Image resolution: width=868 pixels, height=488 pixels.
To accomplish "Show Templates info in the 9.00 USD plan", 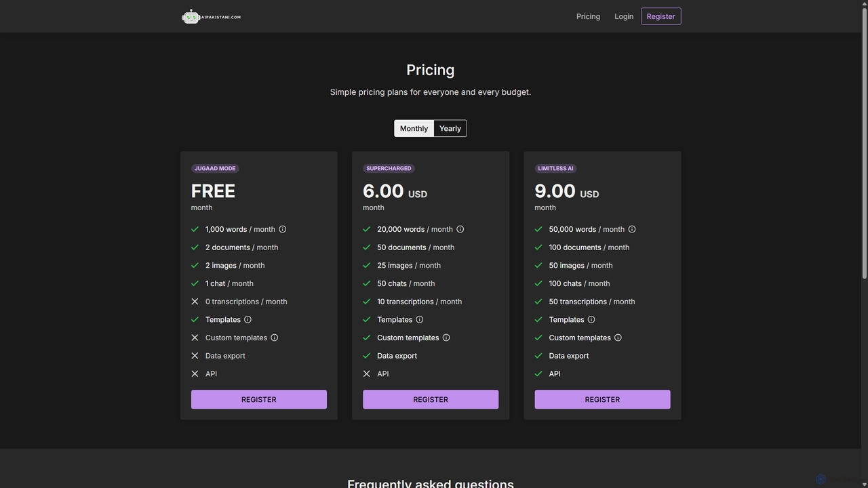I will (x=591, y=319).
